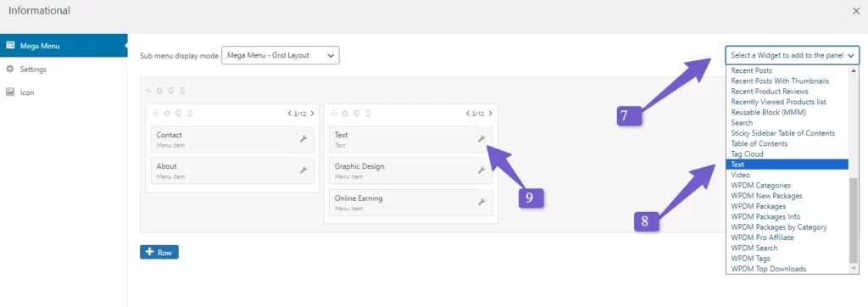Select highlighted Text option in widget list
The height and width of the screenshot is (307, 868).
[x=787, y=165]
